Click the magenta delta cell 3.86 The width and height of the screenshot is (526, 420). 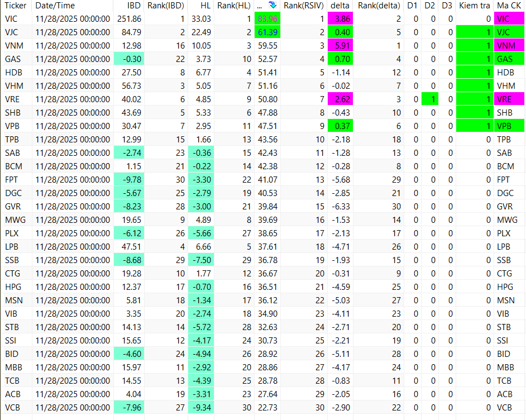[x=340, y=19]
